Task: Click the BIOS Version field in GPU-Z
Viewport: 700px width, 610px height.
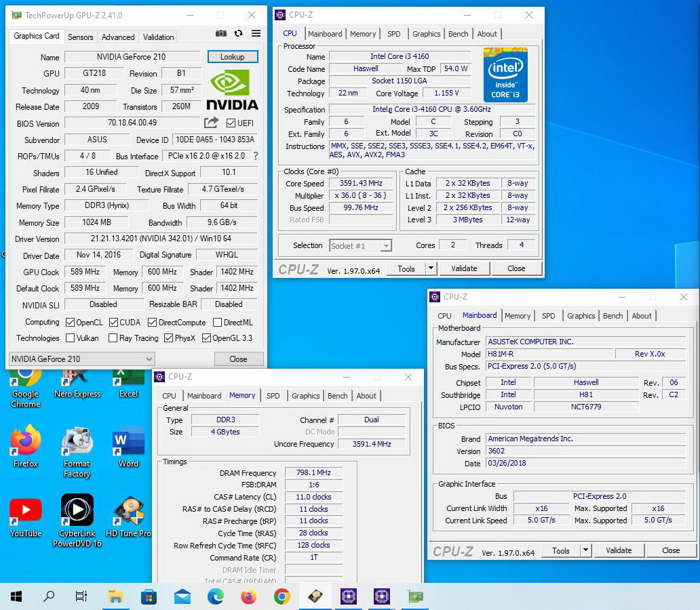Action: pyautogui.click(x=132, y=123)
